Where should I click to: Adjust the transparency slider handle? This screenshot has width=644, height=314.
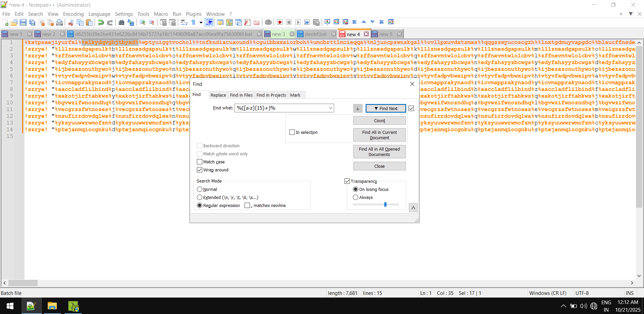click(385, 204)
